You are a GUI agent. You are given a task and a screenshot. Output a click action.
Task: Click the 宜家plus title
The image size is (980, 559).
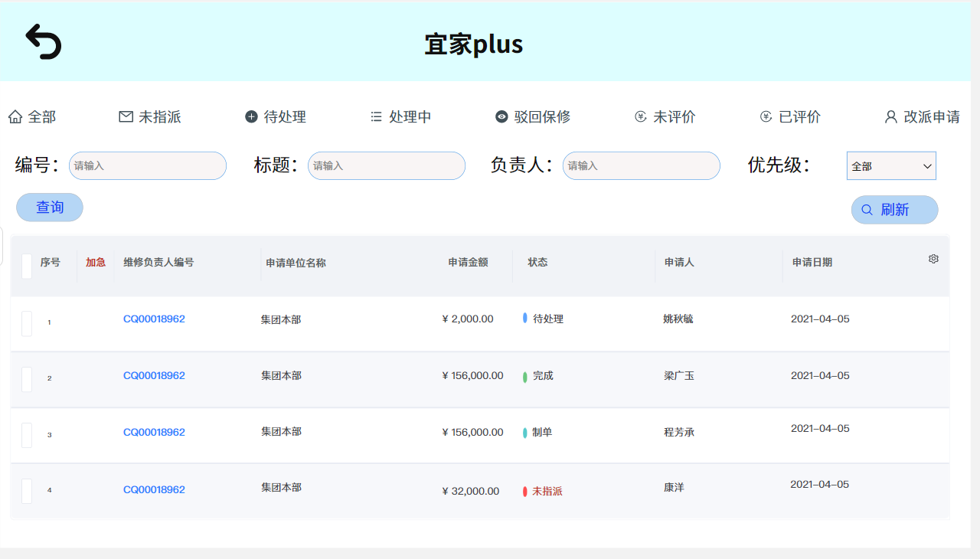pyautogui.click(x=474, y=44)
